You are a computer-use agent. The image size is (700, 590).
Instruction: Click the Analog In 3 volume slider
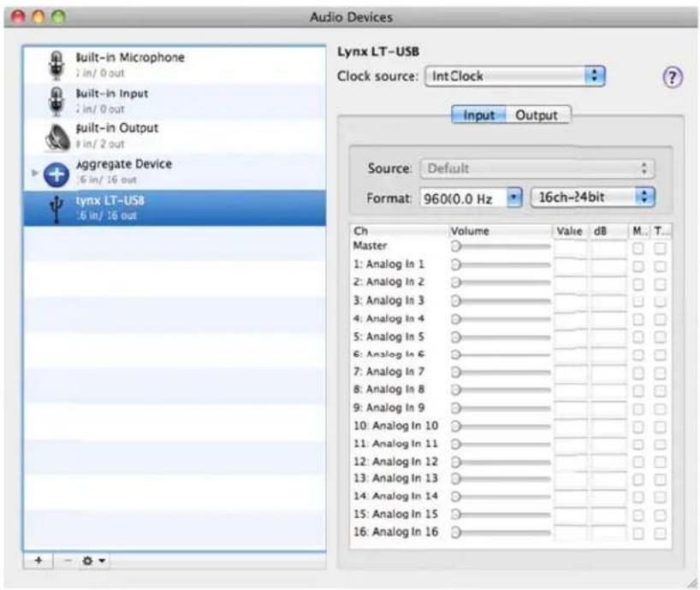tap(501, 301)
